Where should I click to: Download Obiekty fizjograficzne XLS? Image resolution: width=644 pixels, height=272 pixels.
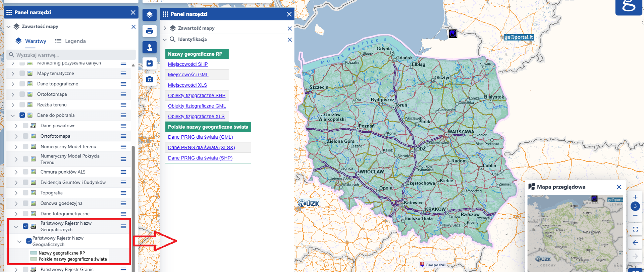[x=196, y=117]
